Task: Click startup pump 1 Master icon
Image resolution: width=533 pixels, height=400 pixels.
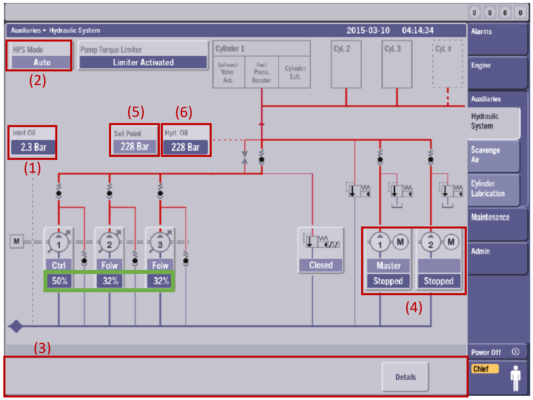Action: [380, 243]
